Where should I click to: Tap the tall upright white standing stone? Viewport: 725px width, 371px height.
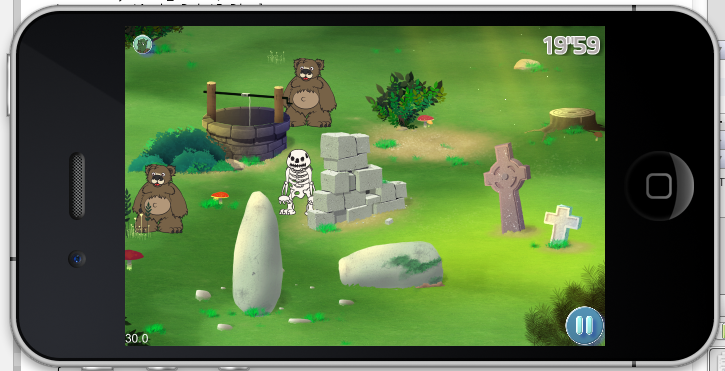tap(258, 253)
